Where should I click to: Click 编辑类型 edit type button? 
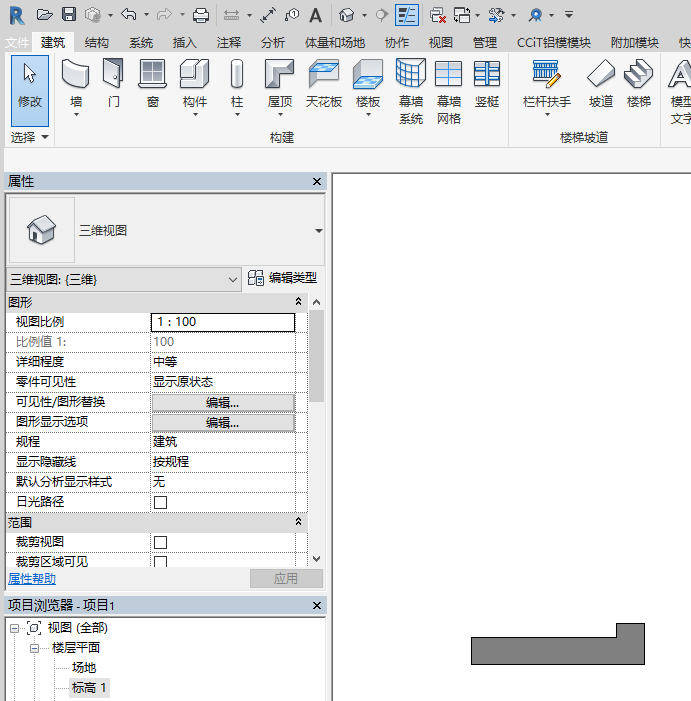click(x=282, y=278)
